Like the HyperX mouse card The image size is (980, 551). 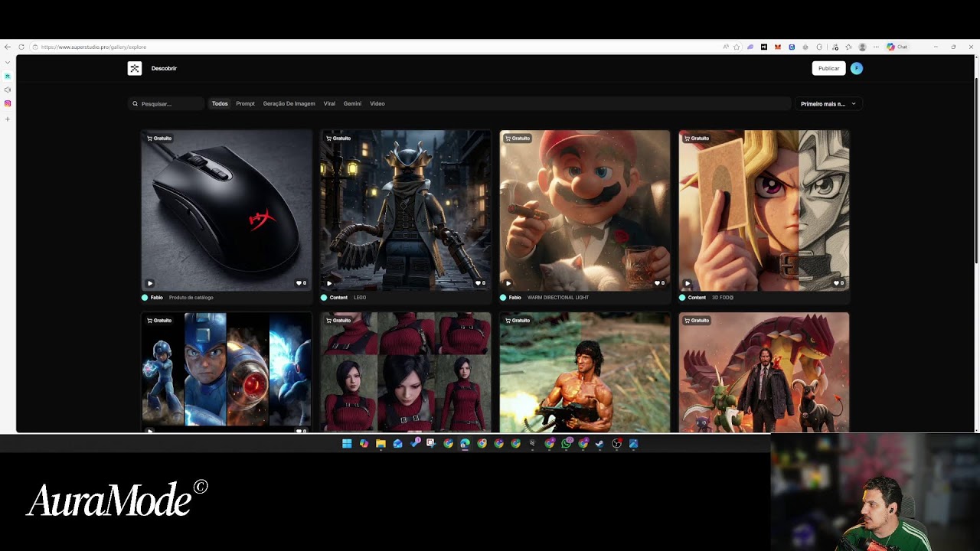pos(302,283)
